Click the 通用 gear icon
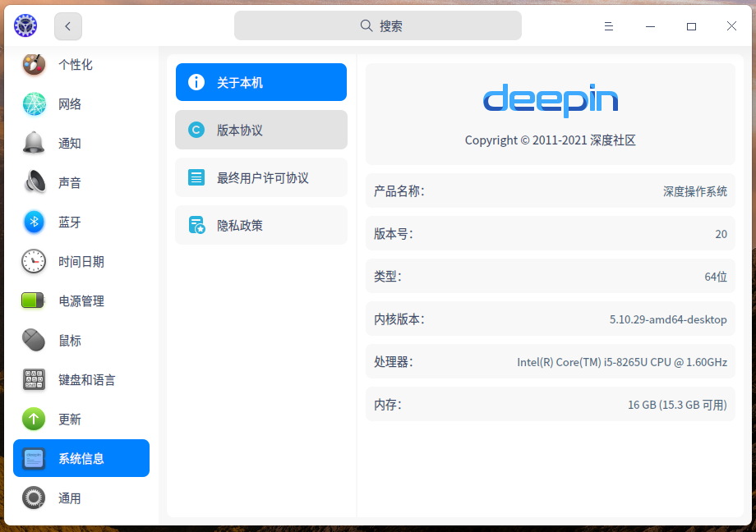The image size is (756, 532). pos(34,498)
